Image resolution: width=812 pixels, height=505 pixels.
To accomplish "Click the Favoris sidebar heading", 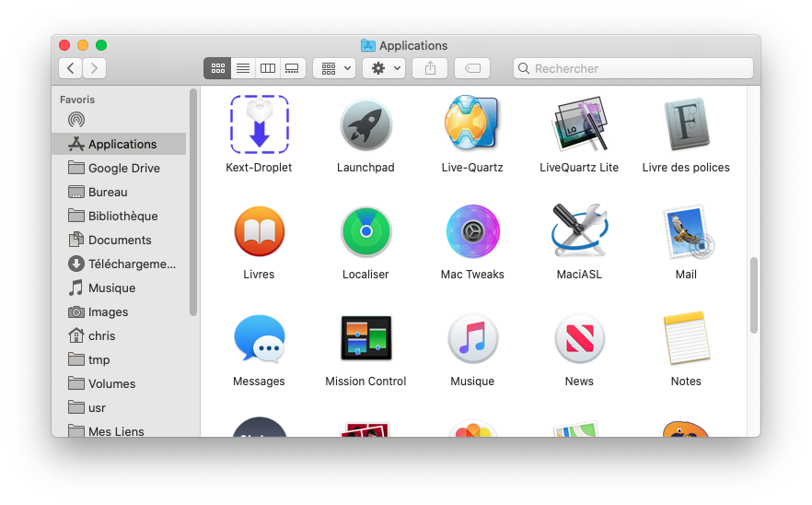I will point(77,100).
